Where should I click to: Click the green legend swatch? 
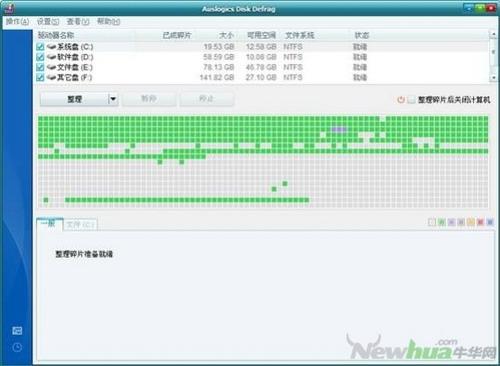tap(441, 222)
